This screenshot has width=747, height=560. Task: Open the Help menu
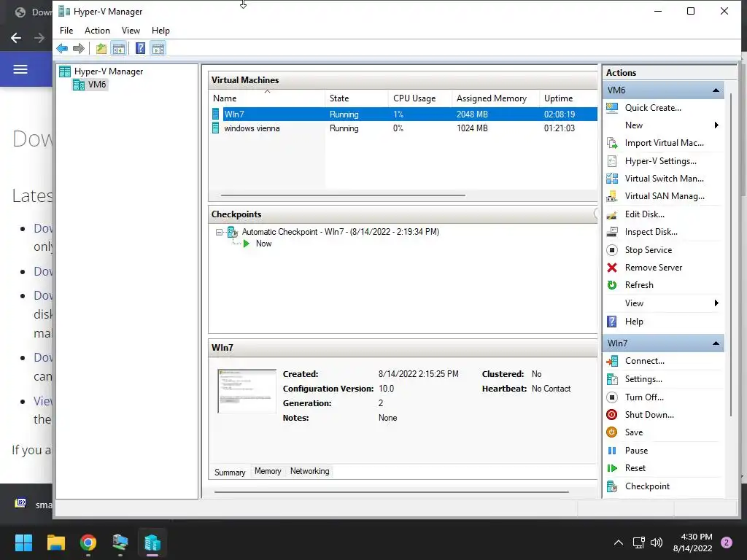(x=160, y=31)
